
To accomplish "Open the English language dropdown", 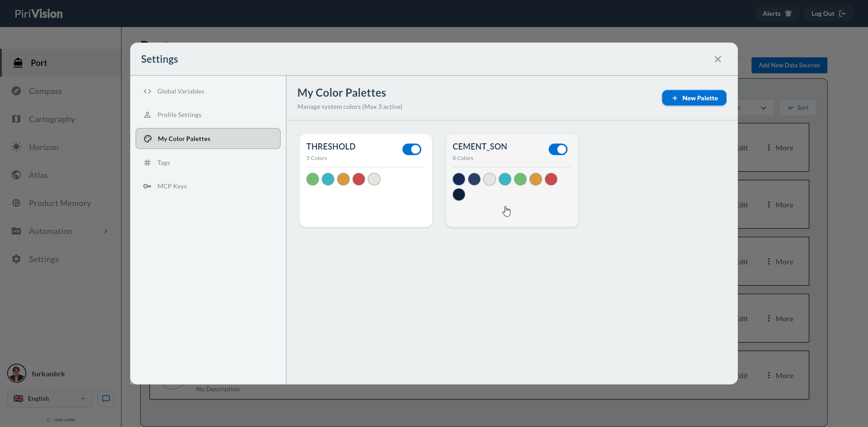I will pyautogui.click(x=50, y=399).
